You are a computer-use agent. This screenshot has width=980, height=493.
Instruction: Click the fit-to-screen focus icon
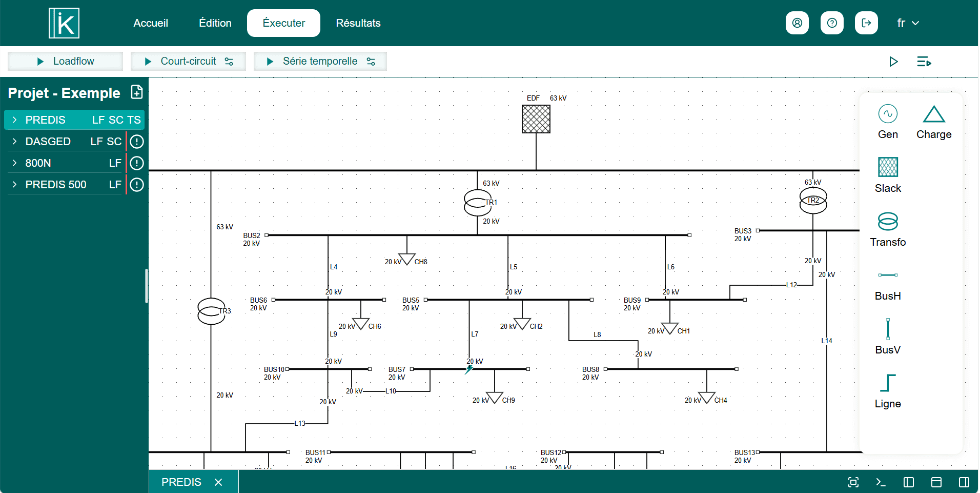pos(853,482)
